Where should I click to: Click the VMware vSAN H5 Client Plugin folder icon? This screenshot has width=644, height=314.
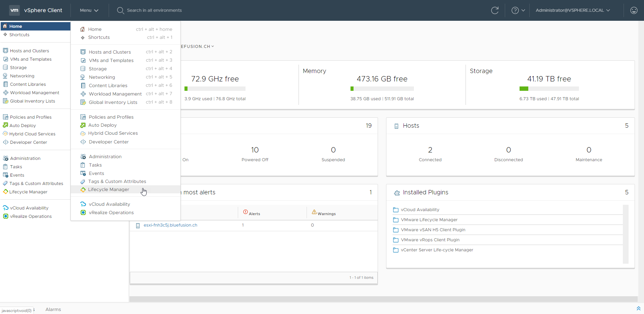(x=396, y=230)
